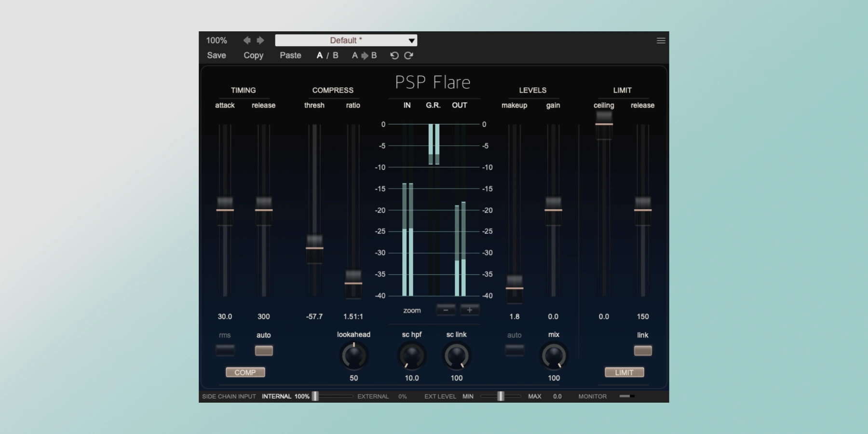Toggle the rms detection switch
The height and width of the screenshot is (434, 868).
[x=225, y=351]
